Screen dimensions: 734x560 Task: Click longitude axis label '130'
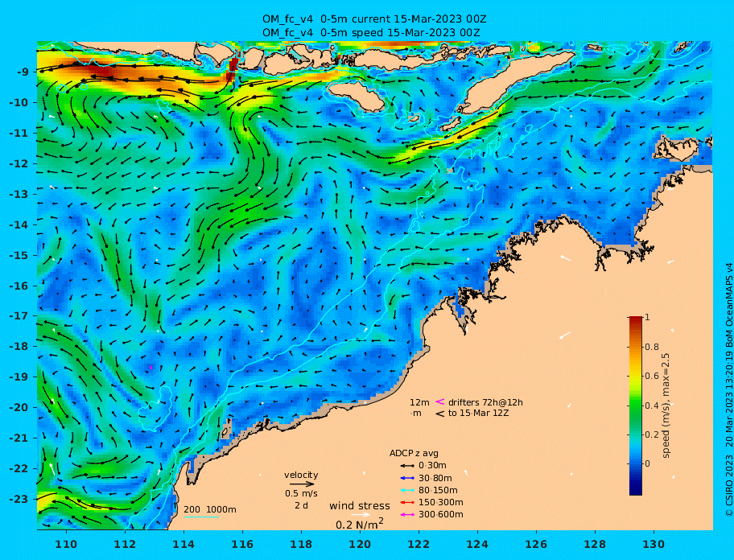(654, 544)
